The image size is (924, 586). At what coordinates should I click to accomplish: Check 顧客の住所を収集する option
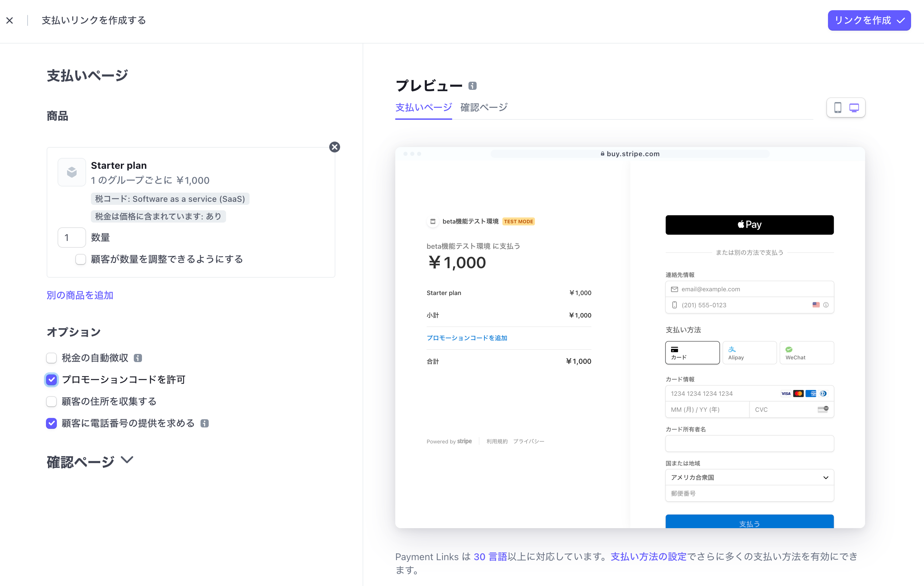[x=51, y=402]
